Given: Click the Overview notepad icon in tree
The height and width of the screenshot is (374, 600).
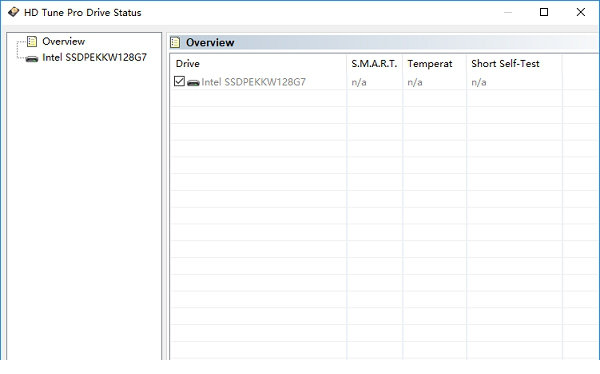Looking at the screenshot, I should click(x=32, y=41).
